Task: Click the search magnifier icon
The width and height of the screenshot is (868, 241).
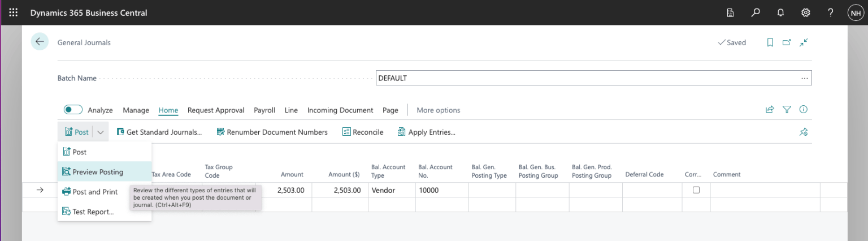Action: (x=756, y=12)
